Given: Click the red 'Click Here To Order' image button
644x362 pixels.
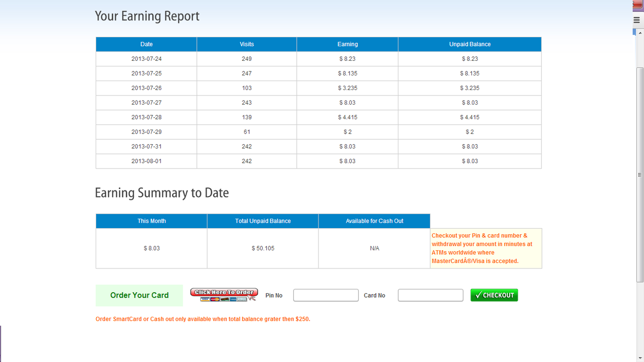Looking at the screenshot, I should [224, 295].
